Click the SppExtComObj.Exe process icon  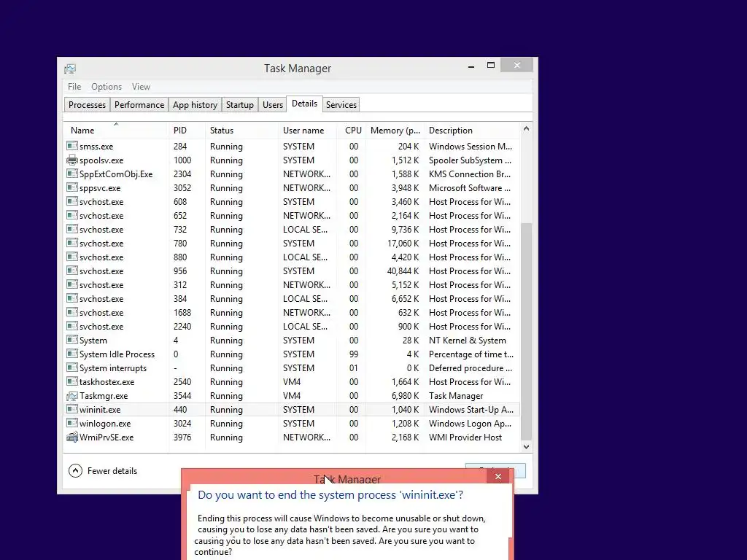pos(72,174)
